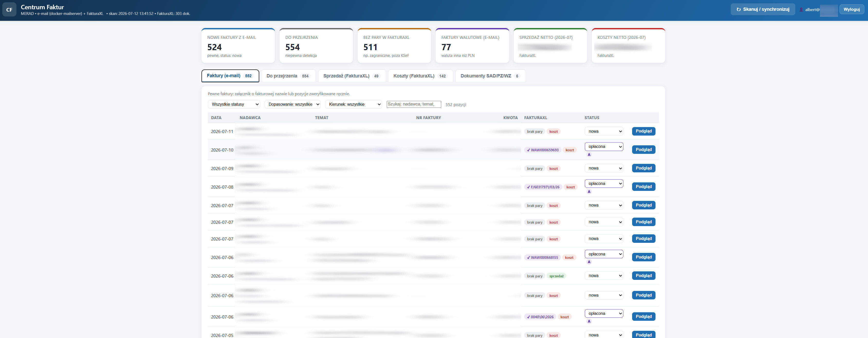
Task: Click the A badge in the WAWI000668155 row
Action: tap(589, 262)
